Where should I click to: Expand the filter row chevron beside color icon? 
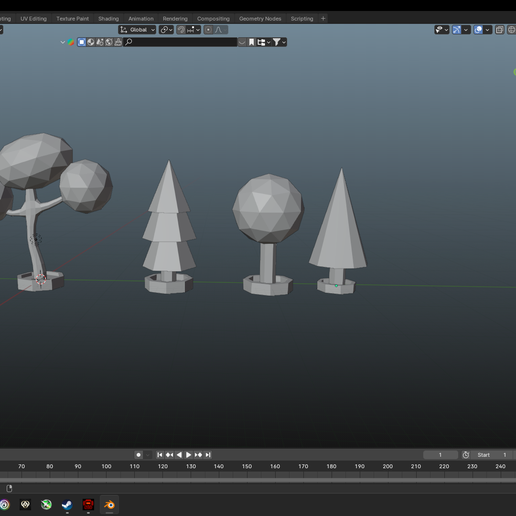coord(62,42)
